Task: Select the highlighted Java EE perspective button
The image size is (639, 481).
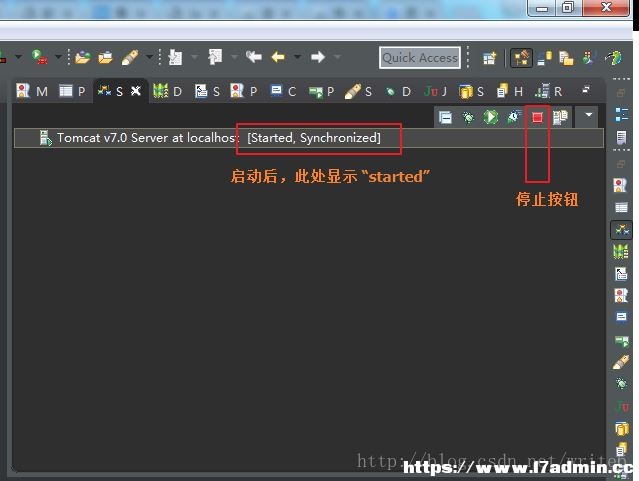Action: pyautogui.click(x=521, y=57)
